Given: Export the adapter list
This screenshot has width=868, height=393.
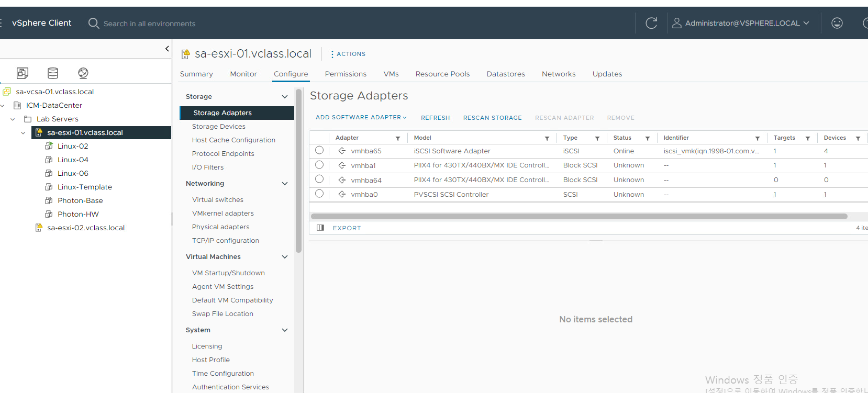Looking at the screenshot, I should click(x=347, y=228).
